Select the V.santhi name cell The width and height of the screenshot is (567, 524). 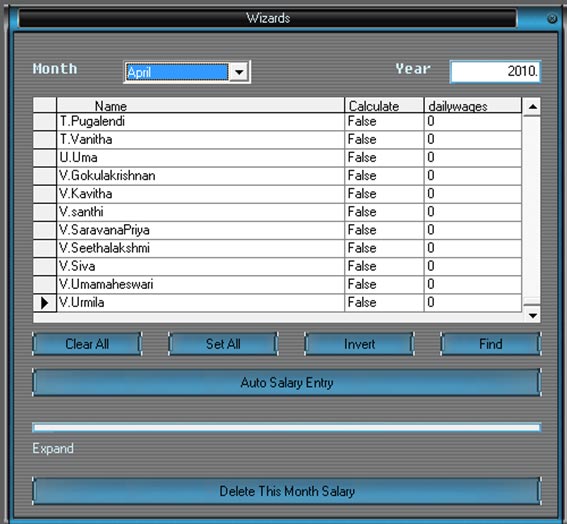tap(201, 212)
